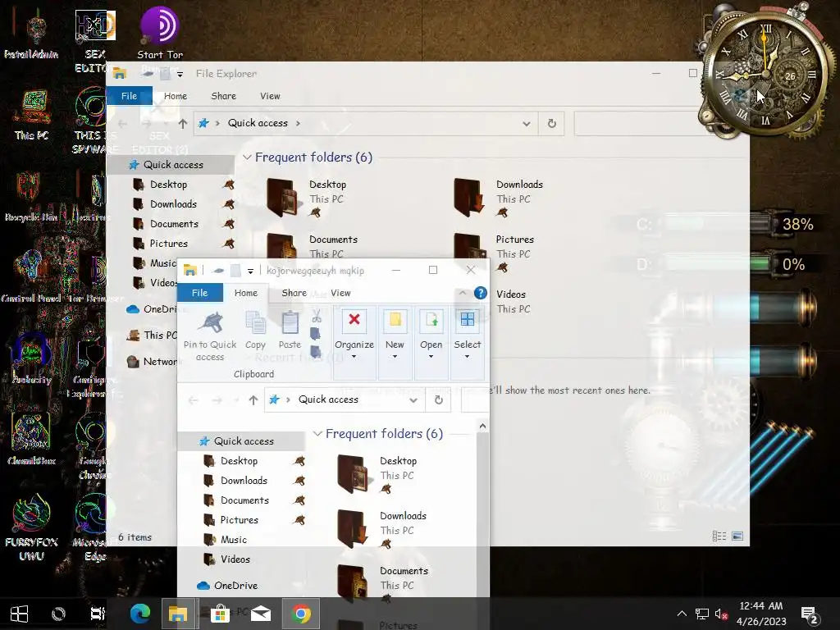The width and height of the screenshot is (840, 630).
Task: Open Start Tor desktop shortcut
Action: pyautogui.click(x=160, y=33)
